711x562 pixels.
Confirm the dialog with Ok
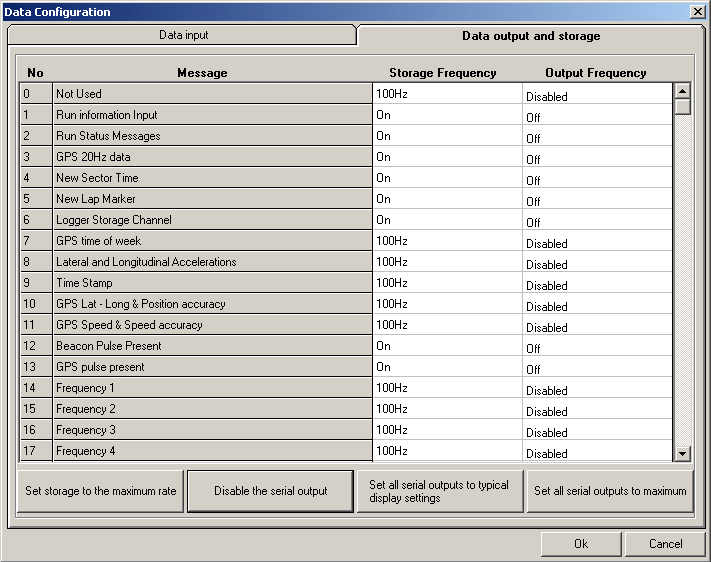click(x=580, y=544)
